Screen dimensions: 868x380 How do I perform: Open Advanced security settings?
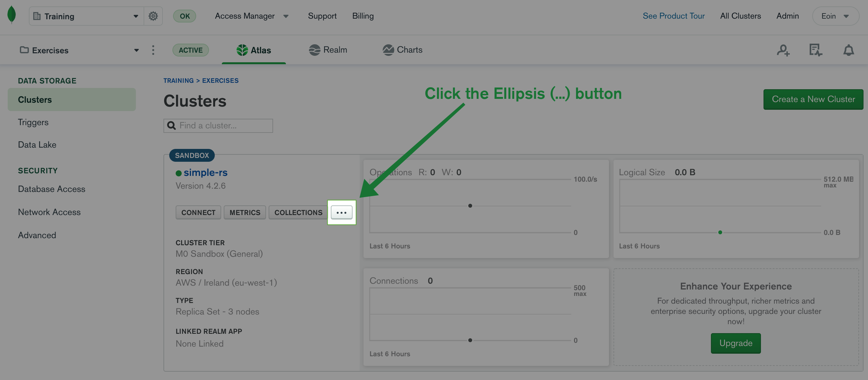click(37, 235)
